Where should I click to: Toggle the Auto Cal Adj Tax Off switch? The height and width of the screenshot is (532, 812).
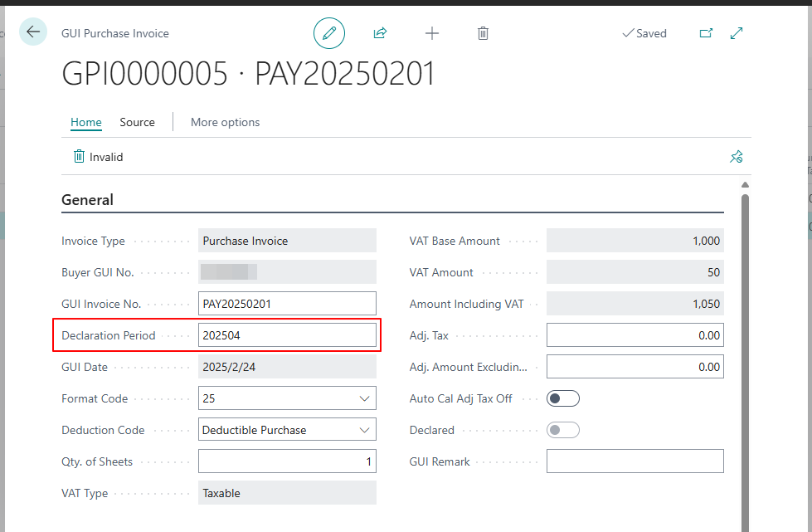(563, 398)
